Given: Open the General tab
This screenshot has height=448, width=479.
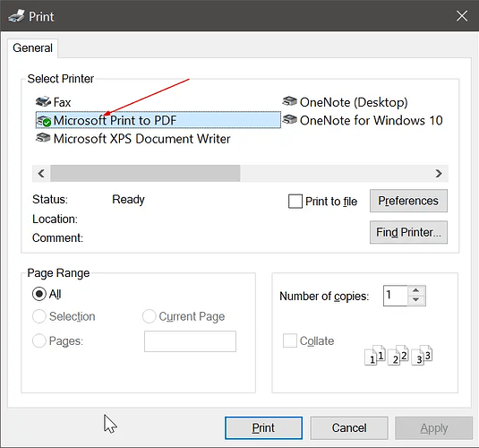Looking at the screenshot, I should (x=32, y=48).
